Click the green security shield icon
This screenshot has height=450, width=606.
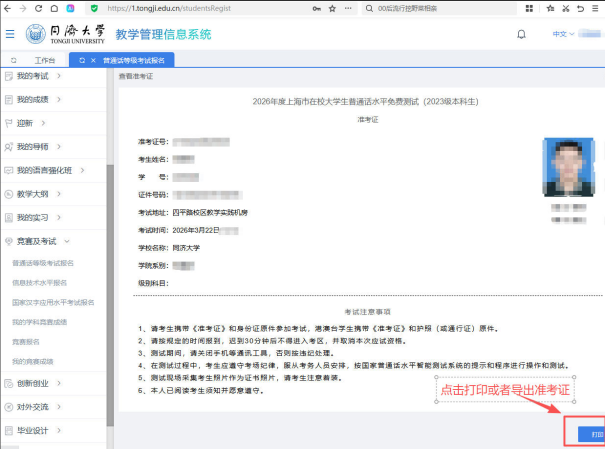(x=94, y=8)
